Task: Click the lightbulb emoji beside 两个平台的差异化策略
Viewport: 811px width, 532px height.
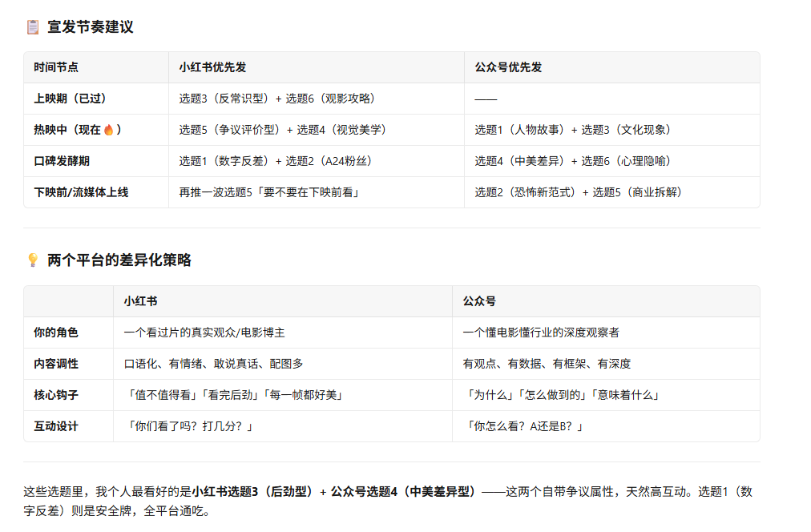Action: 33,260
